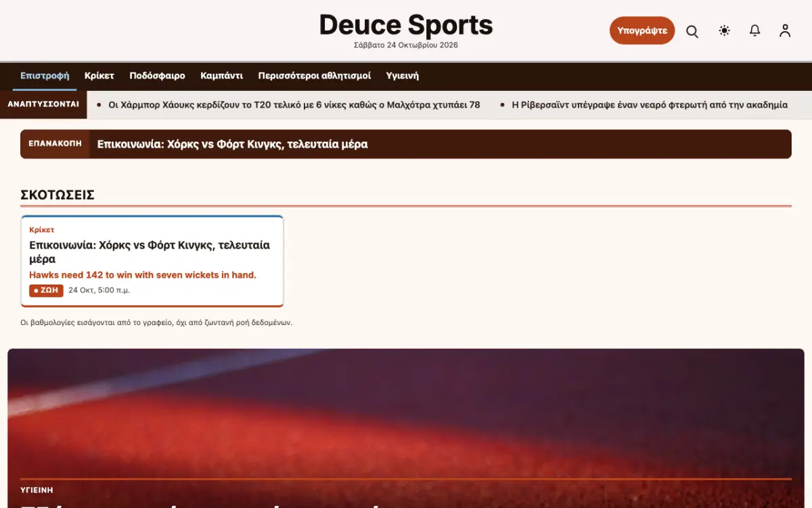812x508 pixels.
Task: Click the score disclaimer note below card
Action: (x=156, y=323)
